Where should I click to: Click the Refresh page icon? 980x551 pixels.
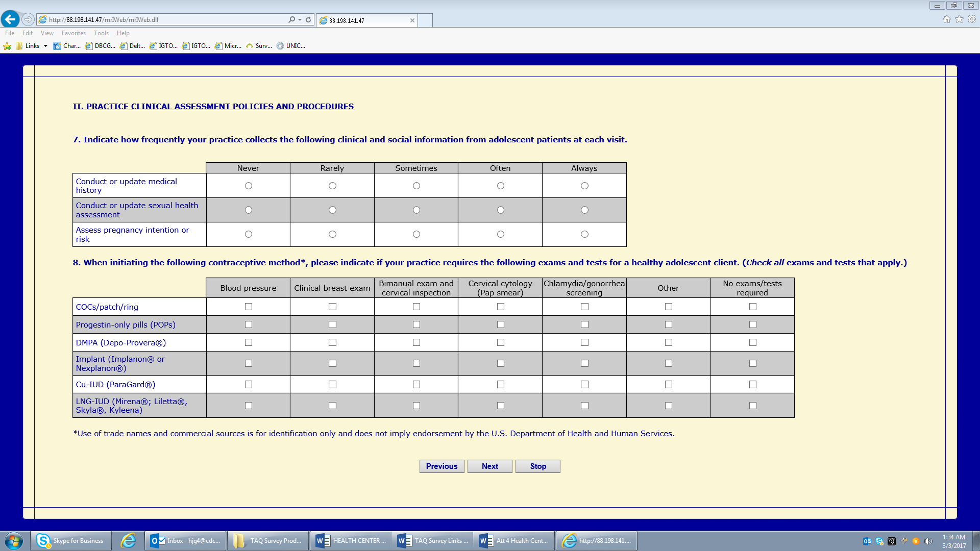pyautogui.click(x=308, y=19)
